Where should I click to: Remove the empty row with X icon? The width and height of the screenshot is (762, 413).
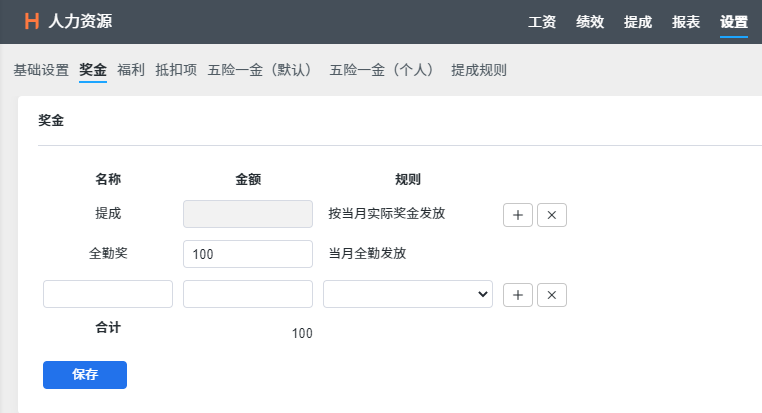tap(552, 294)
